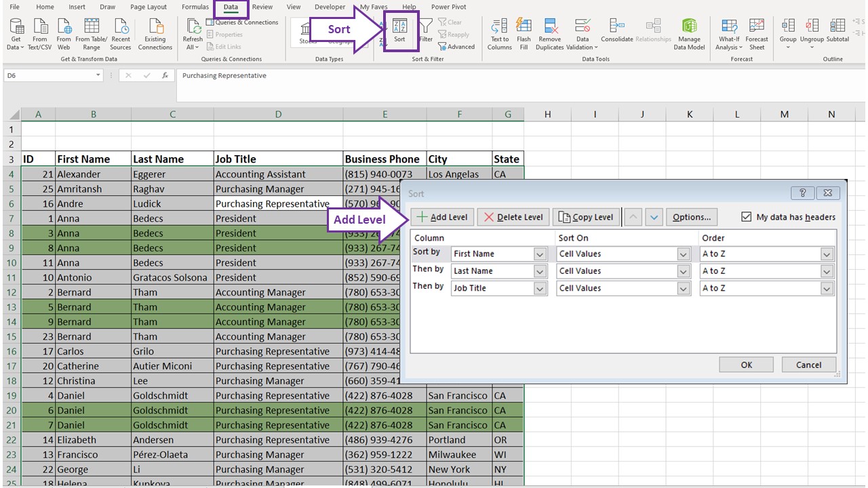Click Remove Duplicates
This screenshot has height=488, width=868.
click(x=550, y=34)
